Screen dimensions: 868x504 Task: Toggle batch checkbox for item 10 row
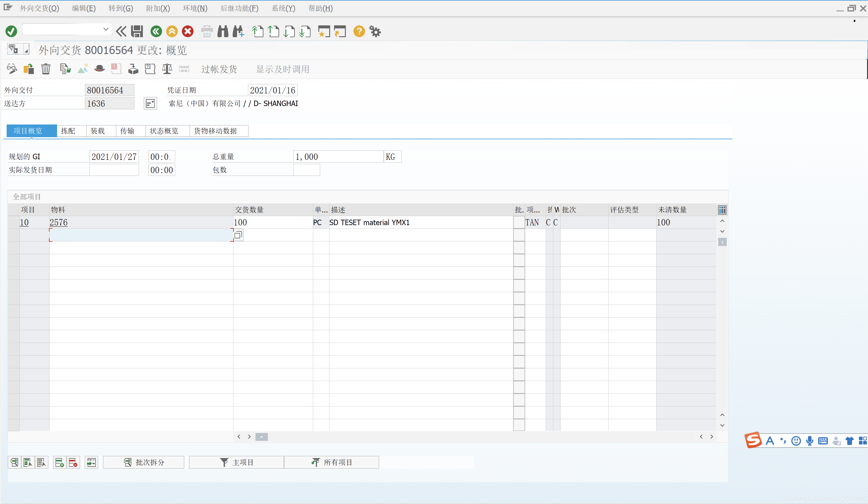(519, 223)
